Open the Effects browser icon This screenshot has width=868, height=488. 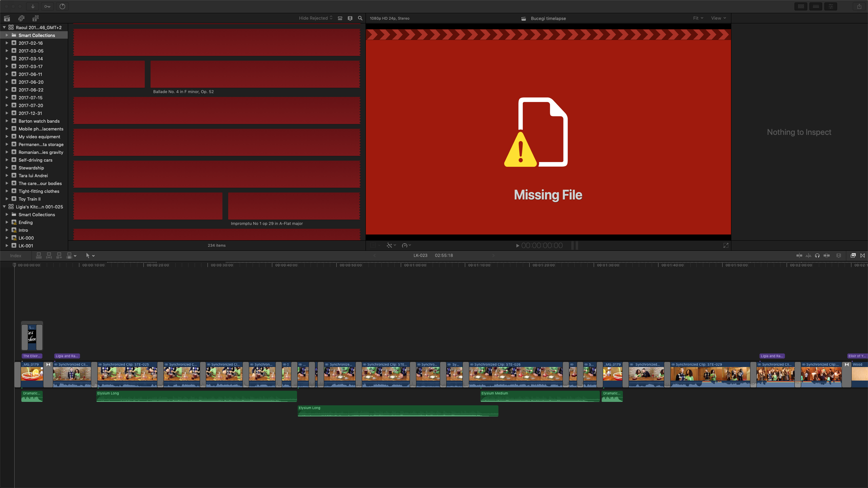(853, 256)
